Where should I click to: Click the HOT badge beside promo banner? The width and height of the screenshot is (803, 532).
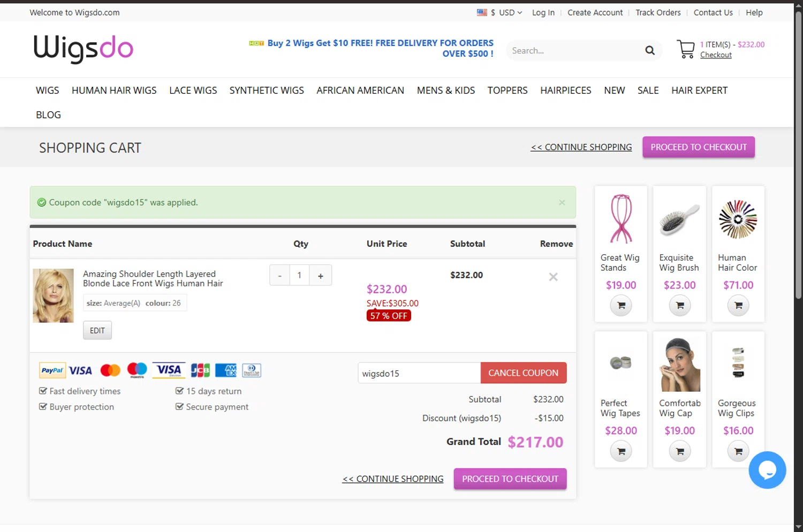pos(256,43)
